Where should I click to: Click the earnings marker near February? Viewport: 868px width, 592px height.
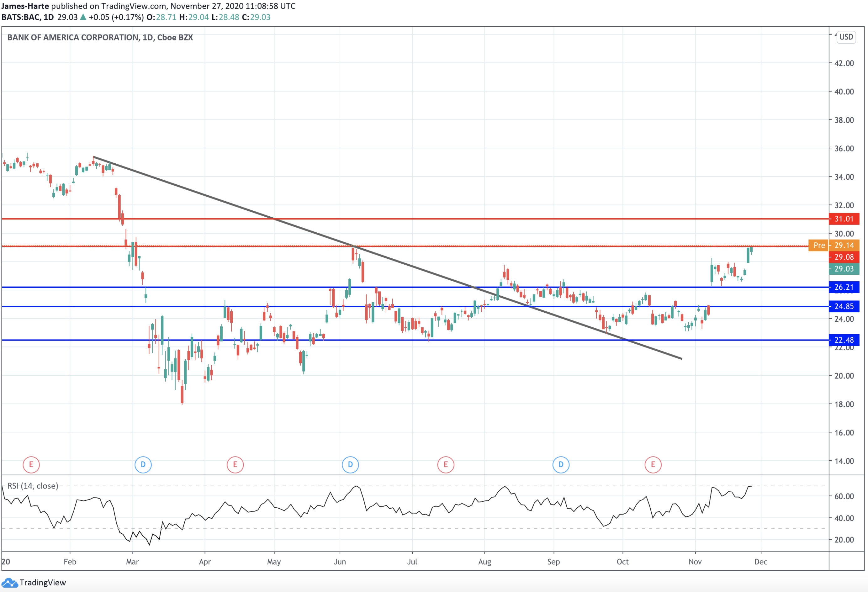click(x=31, y=465)
